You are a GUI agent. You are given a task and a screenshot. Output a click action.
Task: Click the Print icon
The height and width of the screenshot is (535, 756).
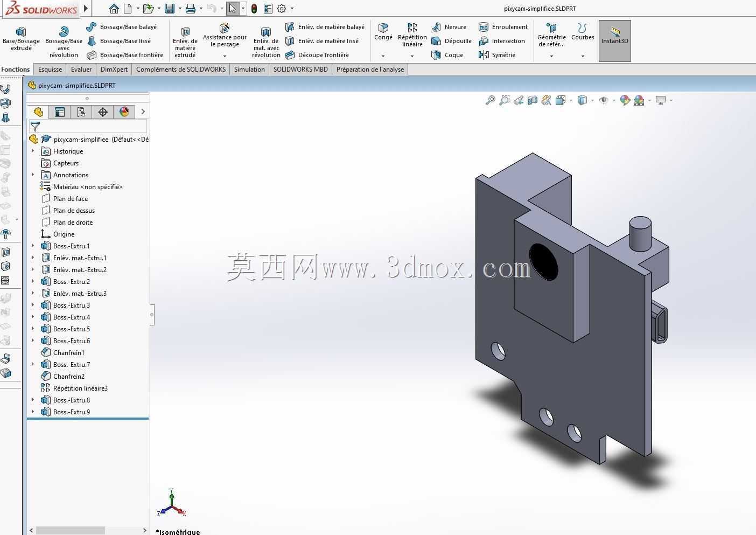pyautogui.click(x=190, y=9)
